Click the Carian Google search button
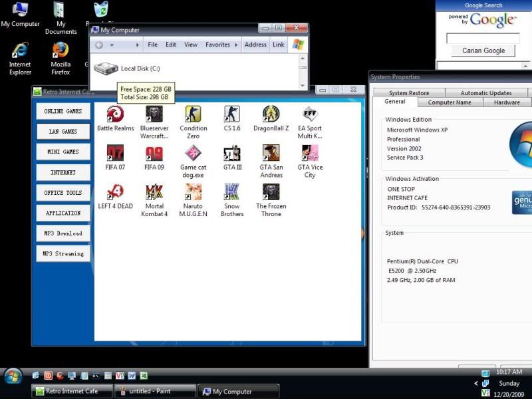 (483, 51)
